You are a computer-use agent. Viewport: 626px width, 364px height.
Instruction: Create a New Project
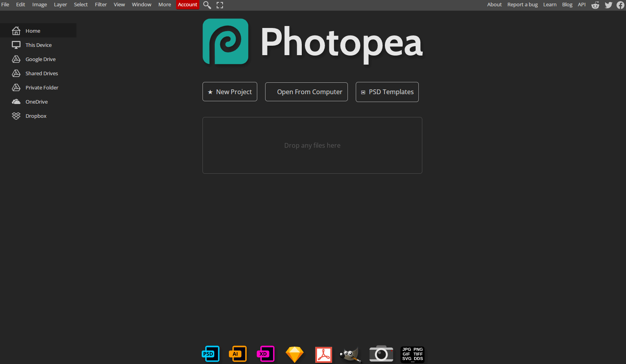tap(230, 92)
